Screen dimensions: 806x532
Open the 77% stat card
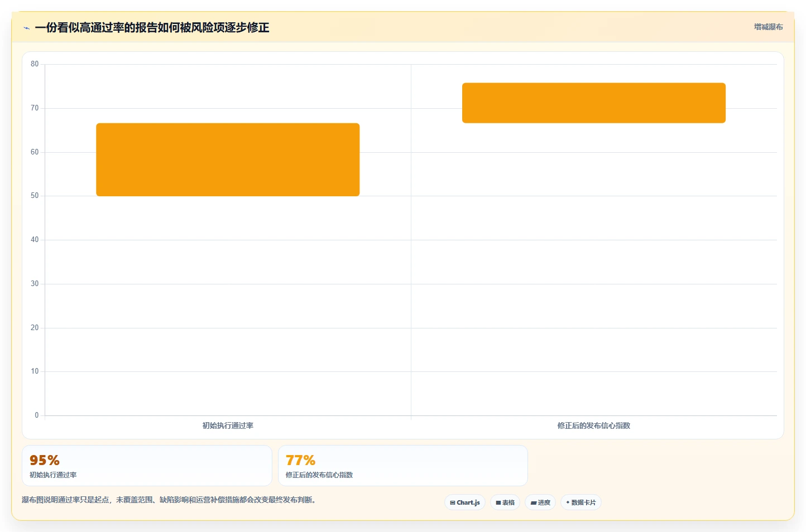click(403, 466)
